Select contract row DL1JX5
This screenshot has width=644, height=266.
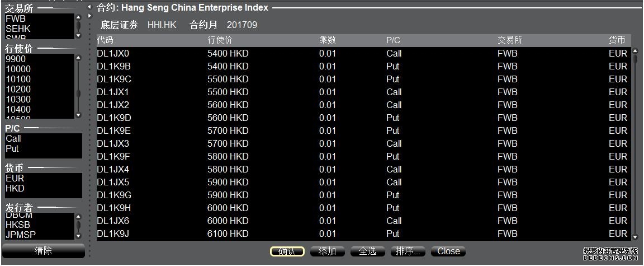pos(363,182)
